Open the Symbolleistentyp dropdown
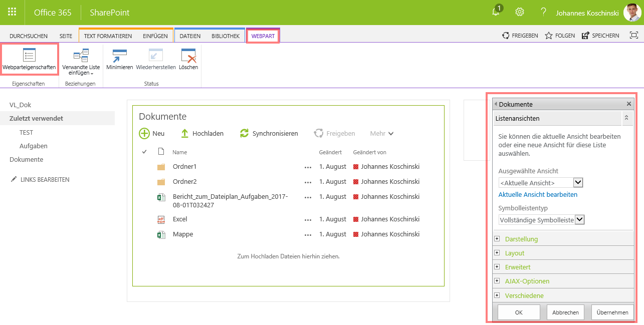Viewport: 644px width, 325px height. (x=579, y=219)
